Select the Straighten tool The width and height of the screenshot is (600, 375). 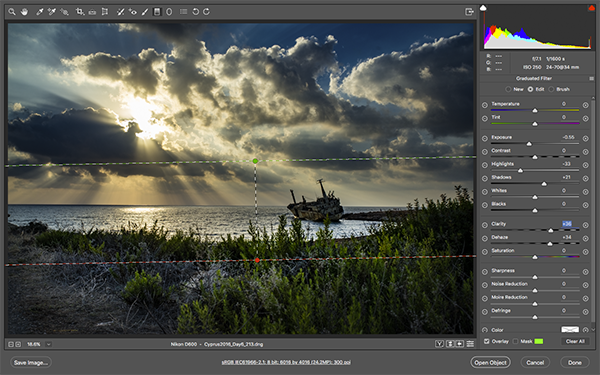click(x=92, y=12)
